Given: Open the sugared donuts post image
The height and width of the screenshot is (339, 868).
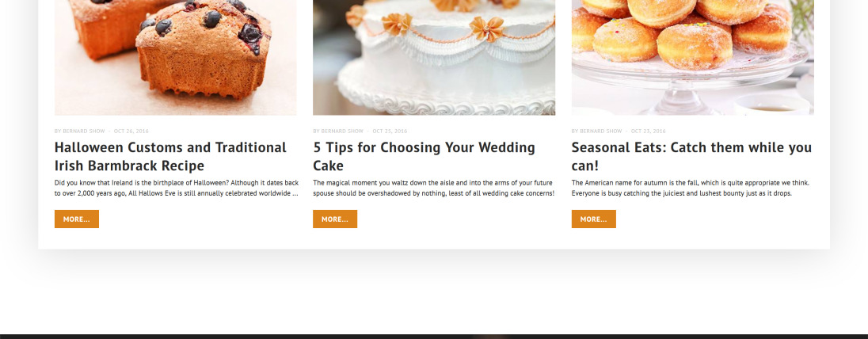Looking at the screenshot, I should click(692, 58).
